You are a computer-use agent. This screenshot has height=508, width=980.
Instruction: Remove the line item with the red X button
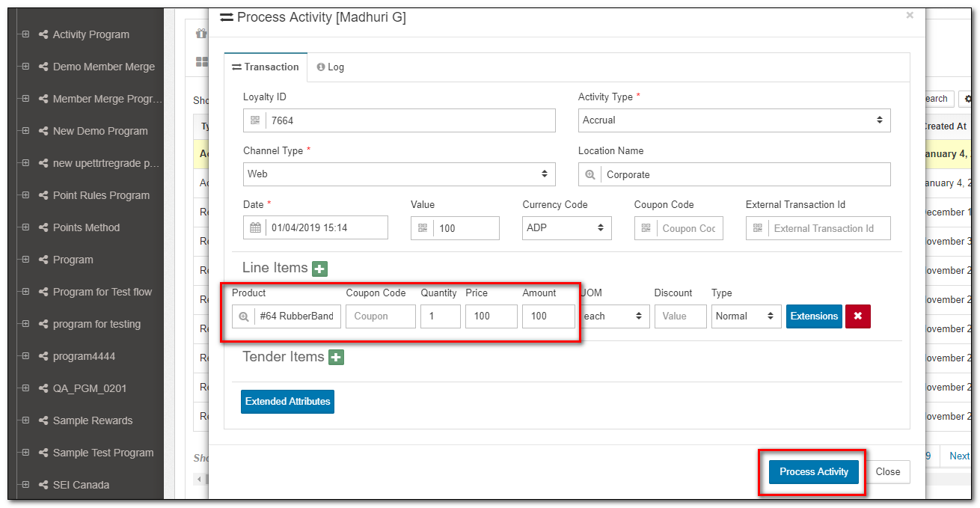[857, 316]
